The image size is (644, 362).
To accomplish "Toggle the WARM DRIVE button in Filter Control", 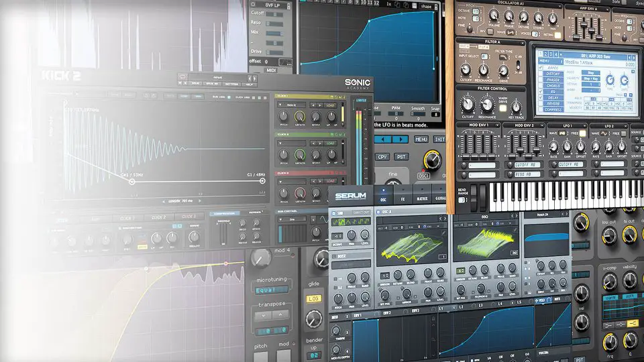I will coord(502,109).
